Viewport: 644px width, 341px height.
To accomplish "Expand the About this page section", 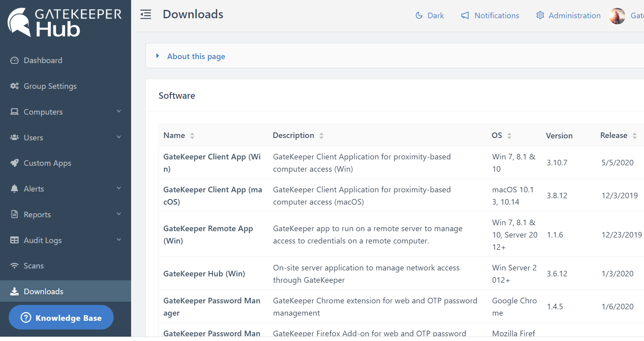I will (196, 56).
